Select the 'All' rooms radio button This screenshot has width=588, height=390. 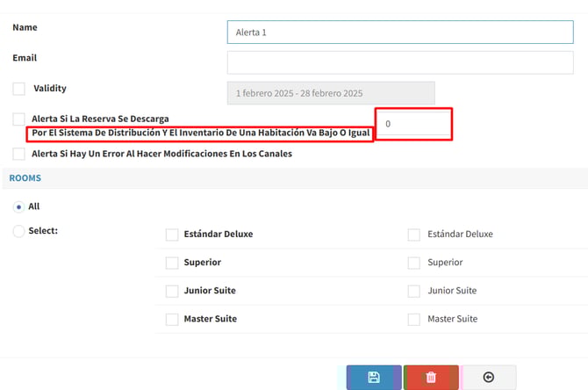pyautogui.click(x=18, y=206)
